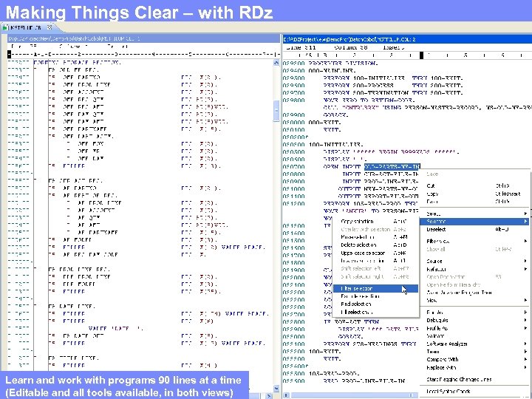Screen dimensions: 532x399
Task: Click the file icon on the editor tab
Action: 5,28
